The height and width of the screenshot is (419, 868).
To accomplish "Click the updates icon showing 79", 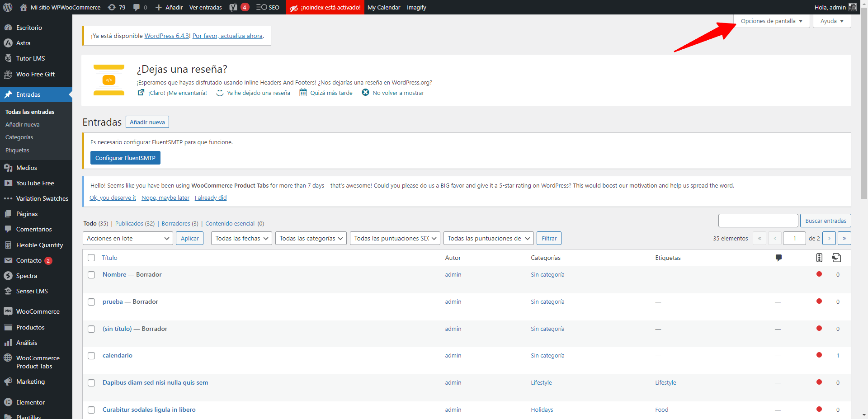I will click(117, 7).
